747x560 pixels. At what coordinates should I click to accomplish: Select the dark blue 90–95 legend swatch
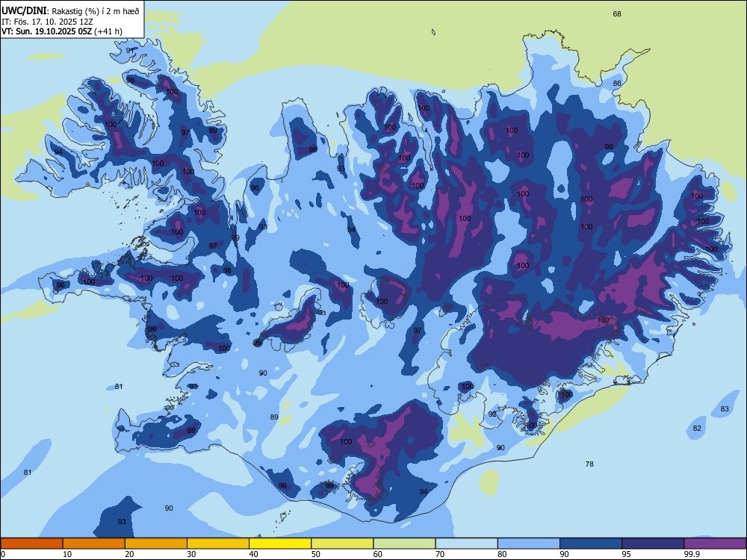click(x=591, y=544)
